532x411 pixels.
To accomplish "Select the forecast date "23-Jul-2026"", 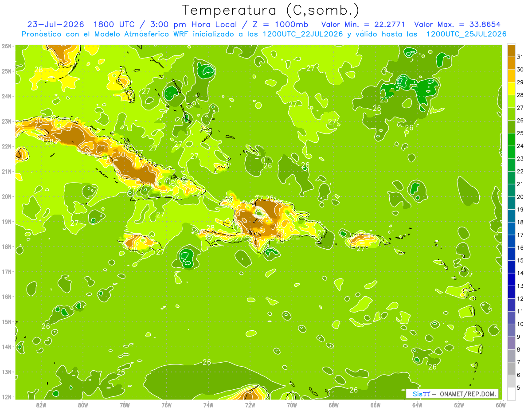I will [x=55, y=24].
